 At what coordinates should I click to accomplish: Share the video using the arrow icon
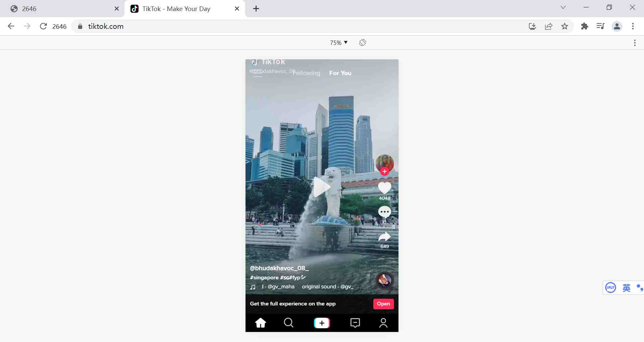(384, 237)
